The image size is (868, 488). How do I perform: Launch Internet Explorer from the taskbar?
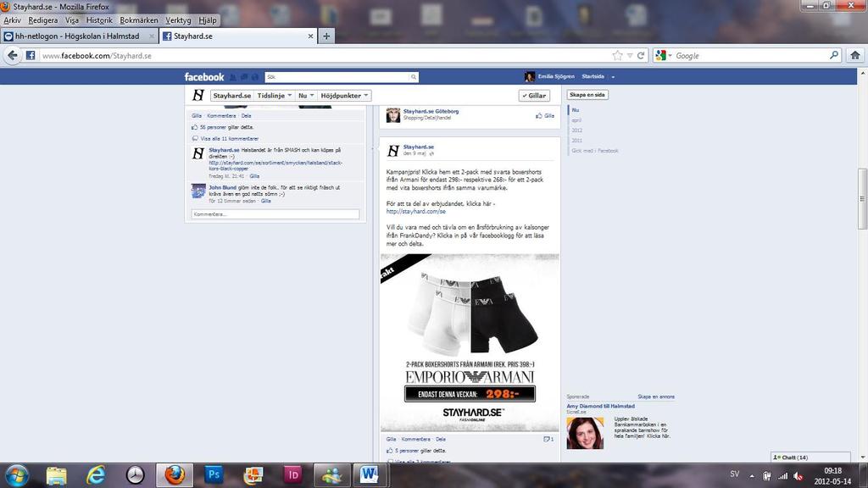tap(96, 475)
